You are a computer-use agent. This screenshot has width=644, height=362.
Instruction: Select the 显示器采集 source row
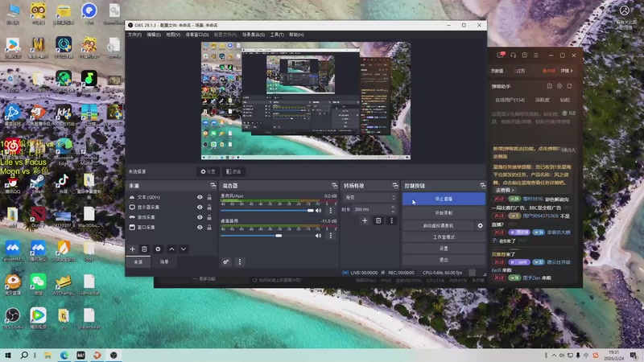(171, 208)
